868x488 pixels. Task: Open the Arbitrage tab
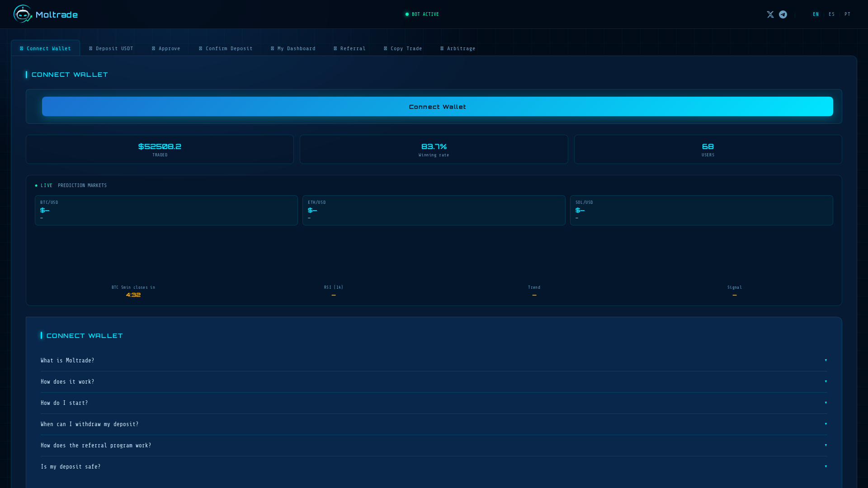(458, 48)
